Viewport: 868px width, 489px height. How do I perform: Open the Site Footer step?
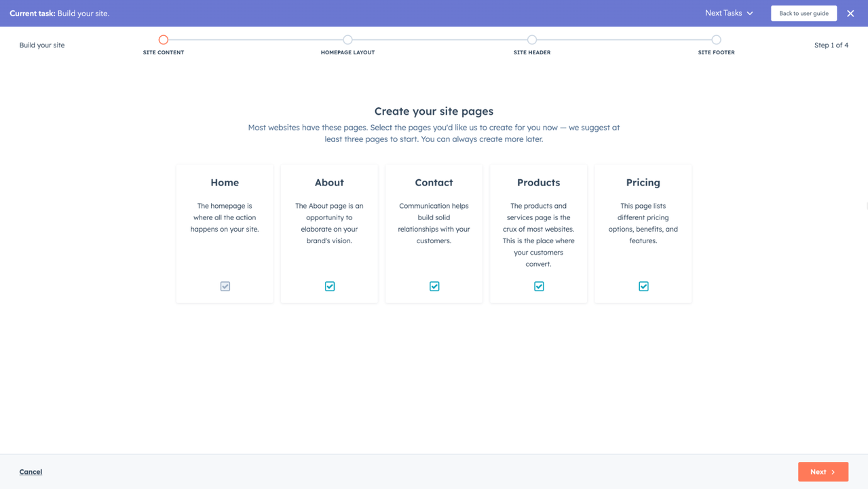716,40
